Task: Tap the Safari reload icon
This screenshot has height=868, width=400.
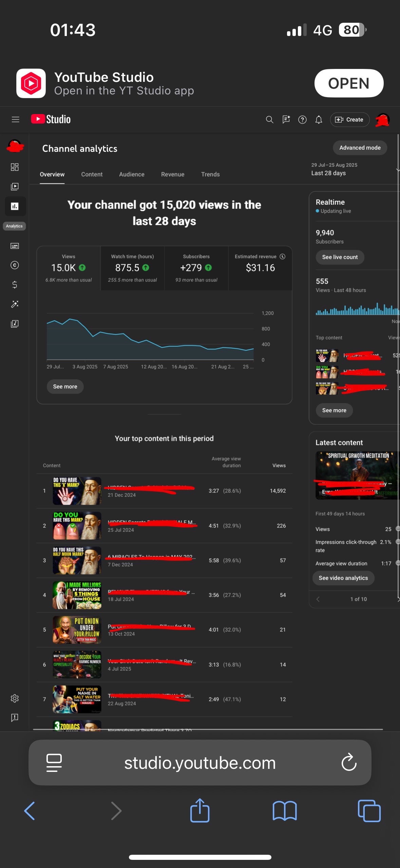Action: pyautogui.click(x=349, y=762)
